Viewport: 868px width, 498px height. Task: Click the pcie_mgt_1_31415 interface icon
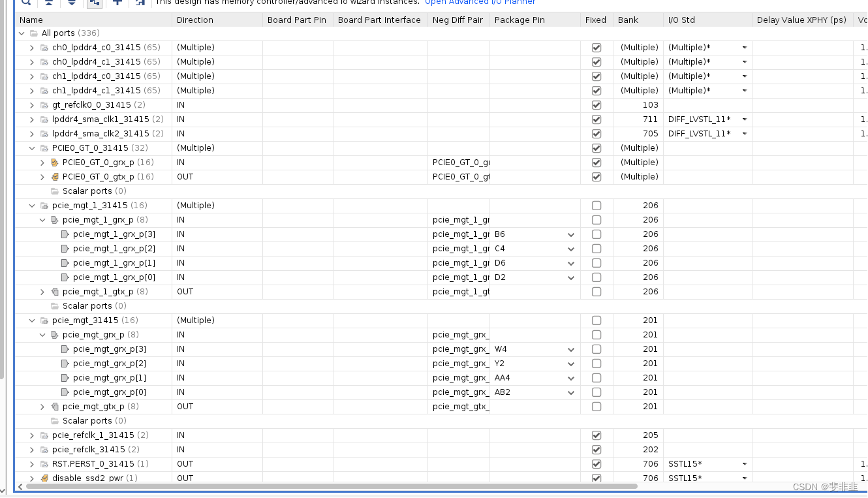44,206
